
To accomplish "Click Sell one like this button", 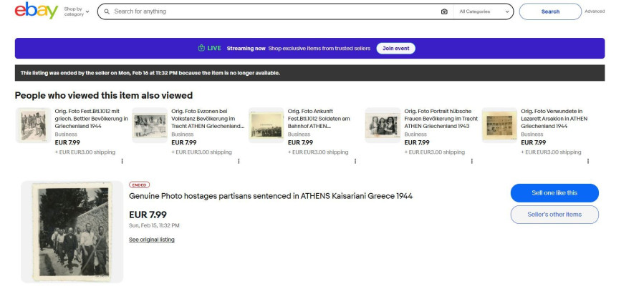I will 554,193.
